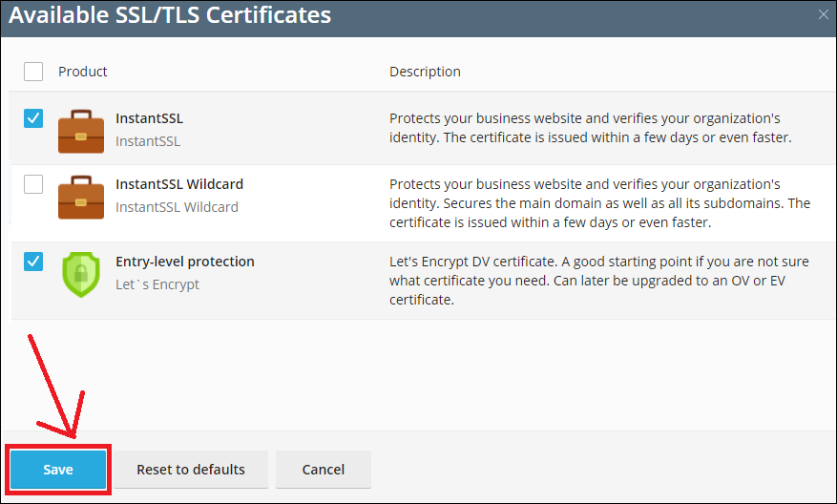Viewport: 837px width, 504px height.
Task: Select the Entry-level protection product name
Action: (185, 262)
